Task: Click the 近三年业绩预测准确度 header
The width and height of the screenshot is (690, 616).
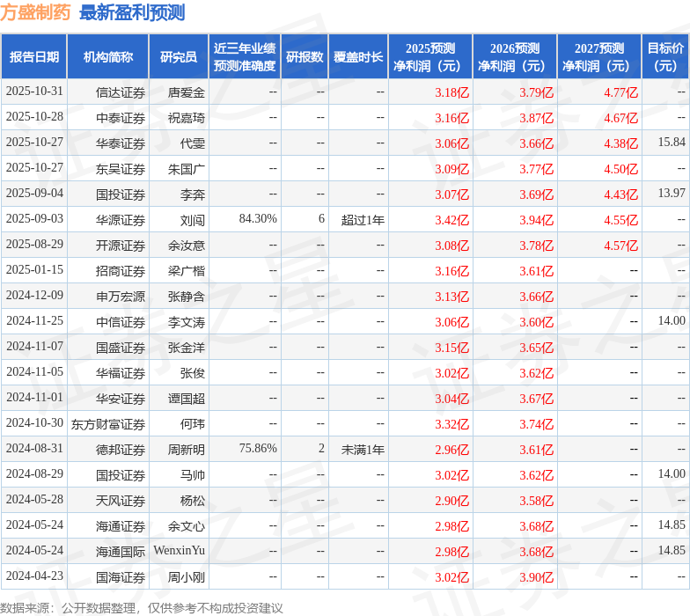Action: point(245,57)
